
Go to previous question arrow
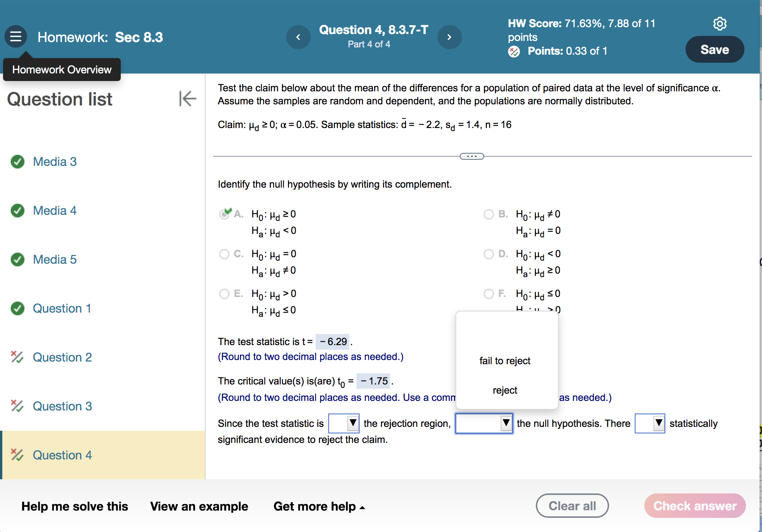pyautogui.click(x=298, y=37)
